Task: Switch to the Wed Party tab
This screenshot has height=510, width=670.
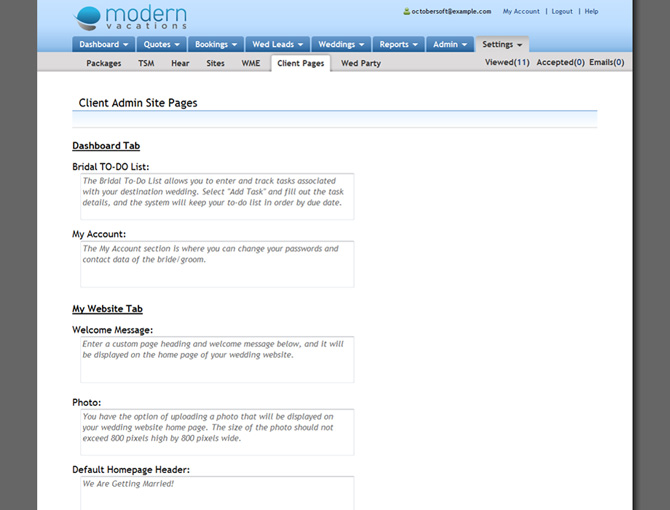Action: click(x=361, y=63)
